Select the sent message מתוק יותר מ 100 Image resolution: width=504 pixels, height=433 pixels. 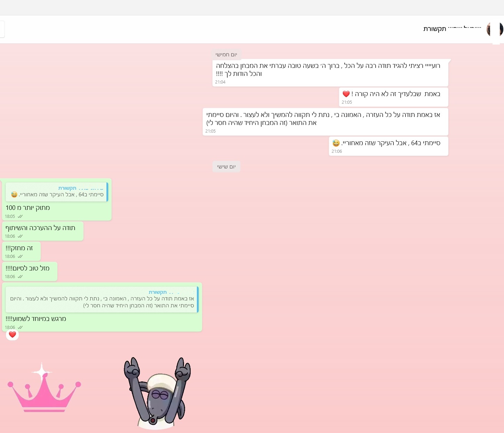[x=28, y=208]
